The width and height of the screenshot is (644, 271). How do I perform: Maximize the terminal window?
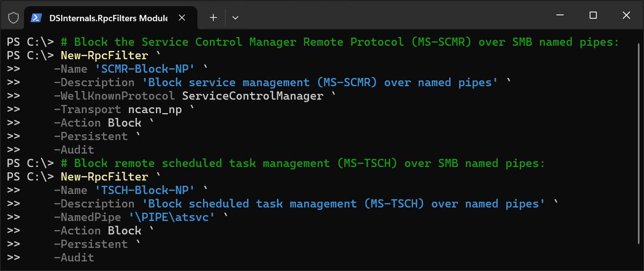593,16
